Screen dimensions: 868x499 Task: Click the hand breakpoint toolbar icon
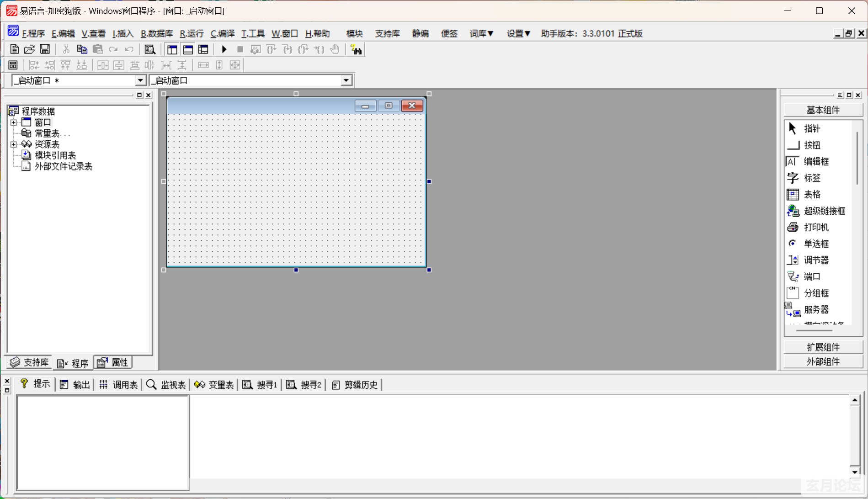(x=335, y=49)
